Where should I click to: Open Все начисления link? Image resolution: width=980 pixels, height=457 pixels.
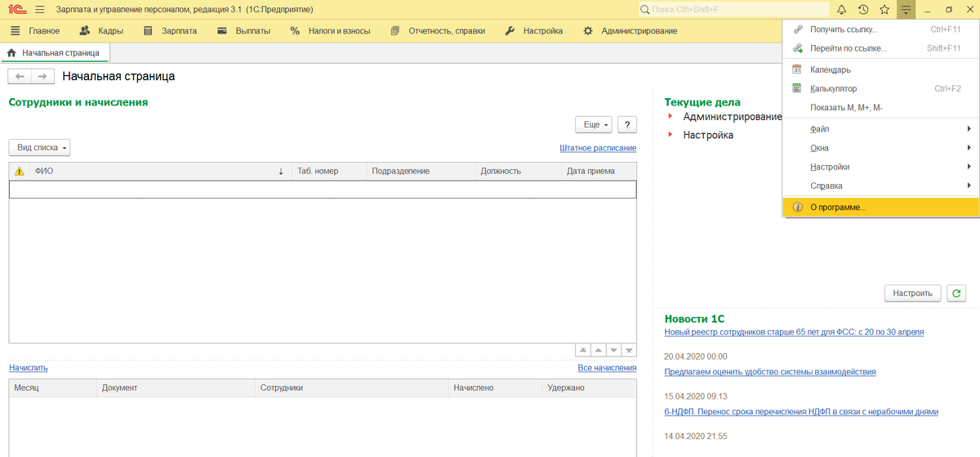(x=607, y=368)
